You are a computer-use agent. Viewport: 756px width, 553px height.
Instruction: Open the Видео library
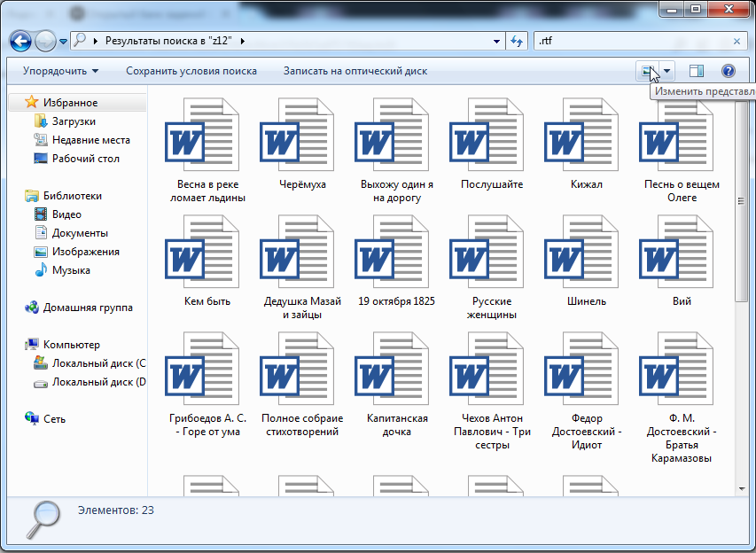tap(58, 214)
